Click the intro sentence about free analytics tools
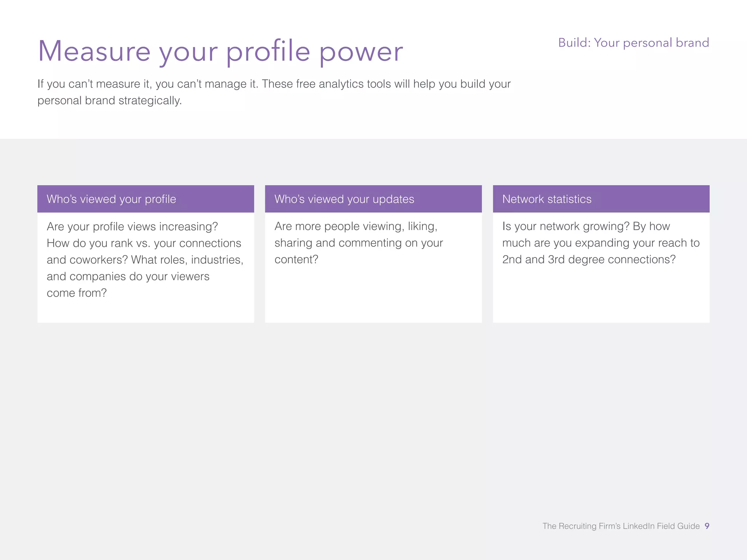The width and height of the screenshot is (747, 560). [274, 92]
